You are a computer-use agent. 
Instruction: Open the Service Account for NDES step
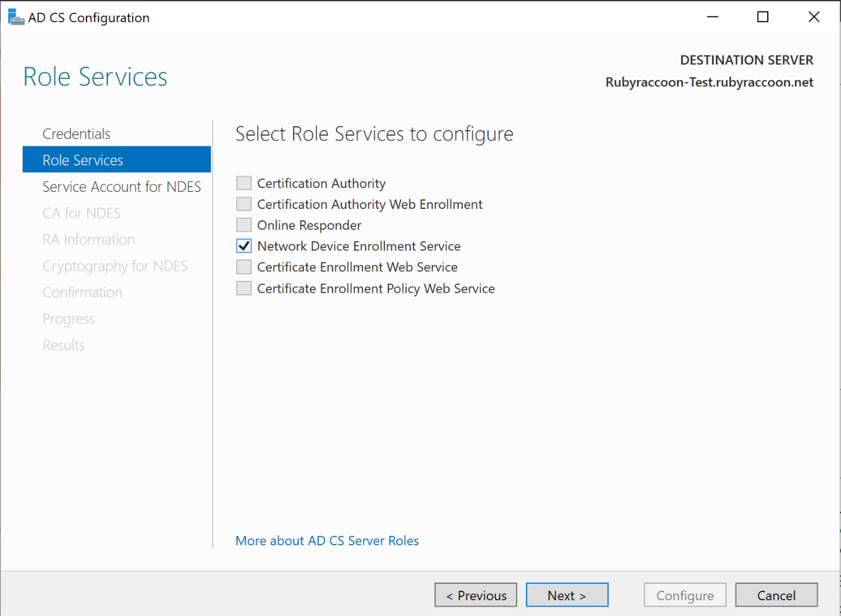tap(121, 186)
